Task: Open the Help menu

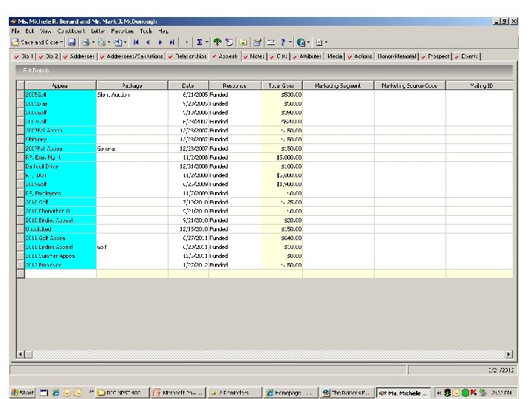Action: click(x=163, y=31)
